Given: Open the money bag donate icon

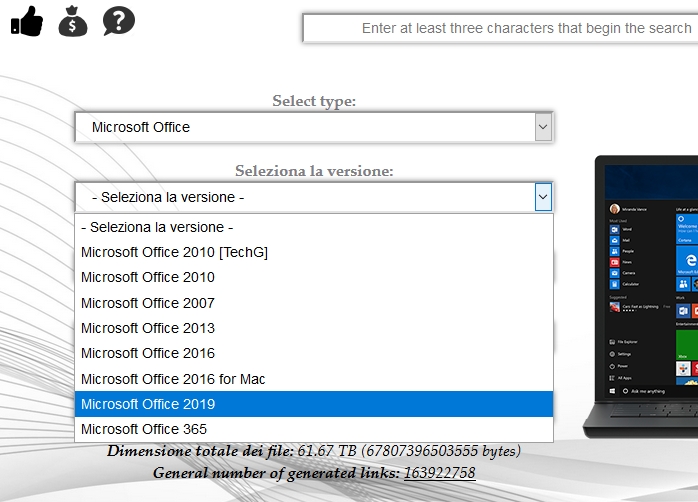Looking at the screenshot, I should (73, 21).
